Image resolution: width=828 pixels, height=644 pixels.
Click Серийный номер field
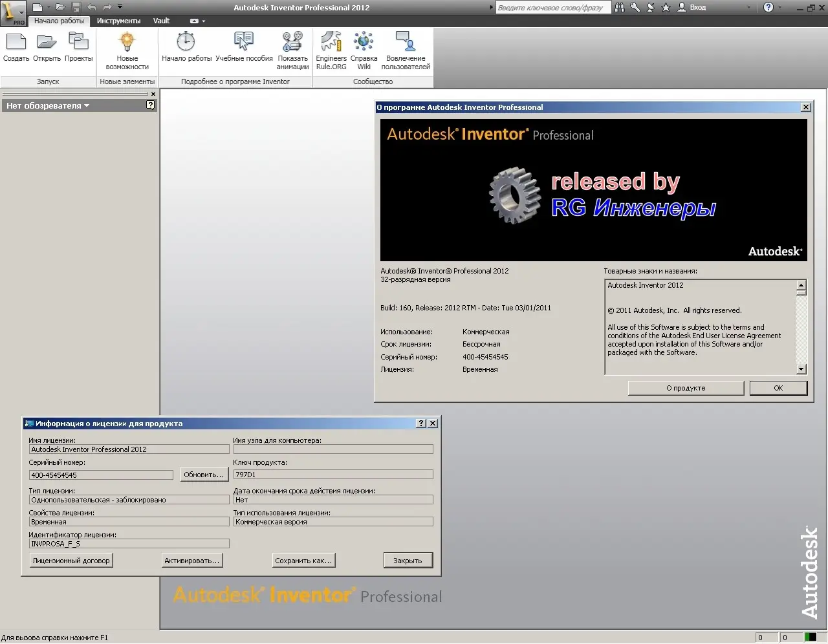pyautogui.click(x=102, y=475)
